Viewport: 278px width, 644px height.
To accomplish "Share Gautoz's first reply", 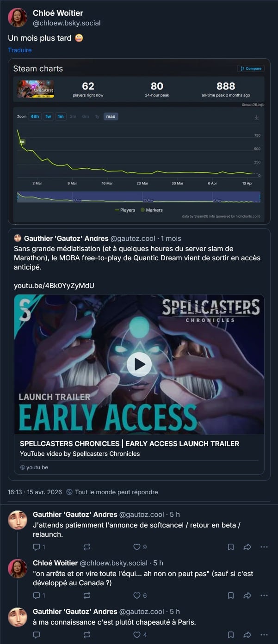I will pyautogui.click(x=247, y=547).
